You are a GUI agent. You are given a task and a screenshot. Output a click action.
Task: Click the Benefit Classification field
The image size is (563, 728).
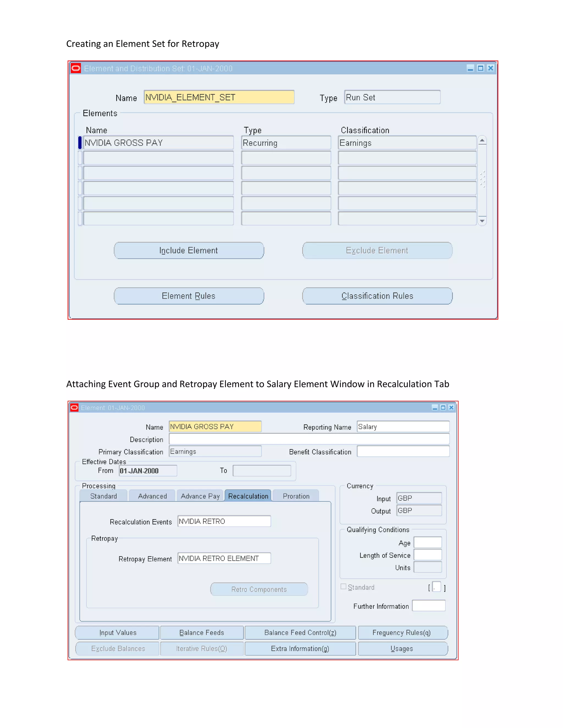click(x=403, y=451)
